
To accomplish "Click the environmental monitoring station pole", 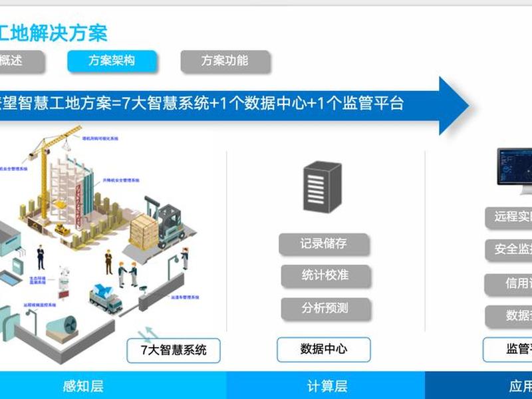I will click(64, 283).
